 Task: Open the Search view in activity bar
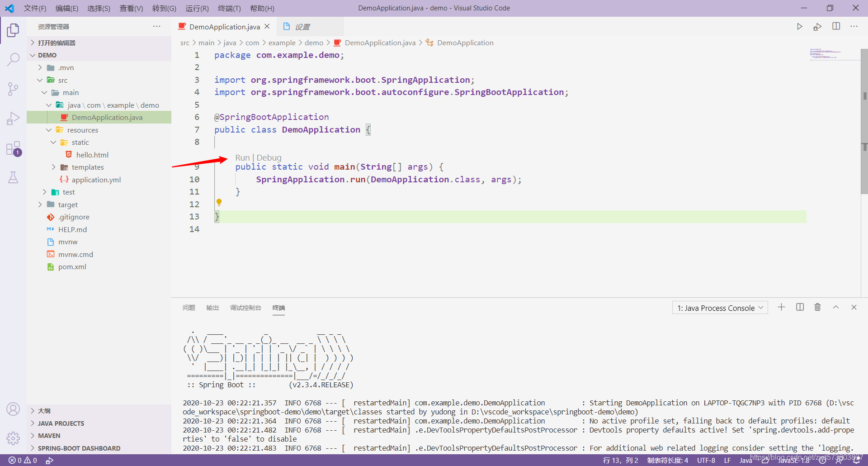click(13, 59)
